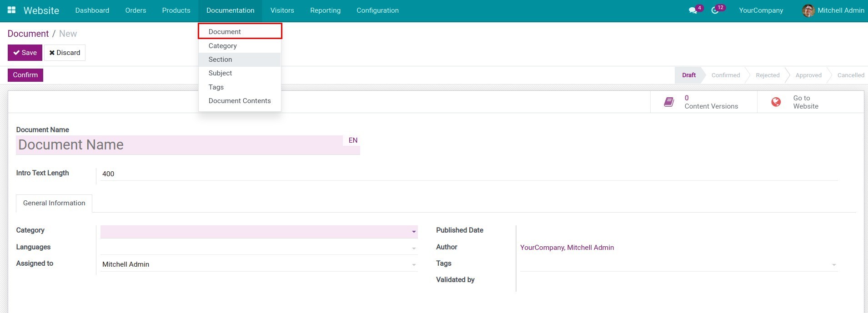Choose Section in the dropdown menu
This screenshot has height=313, width=868.
pyautogui.click(x=220, y=60)
